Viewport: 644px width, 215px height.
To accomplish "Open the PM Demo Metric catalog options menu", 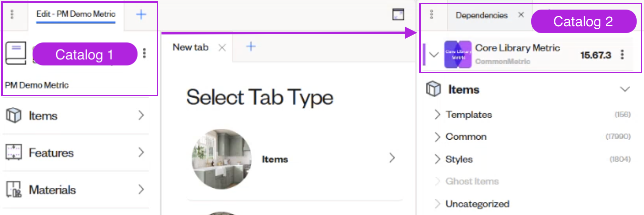I will click(x=145, y=53).
